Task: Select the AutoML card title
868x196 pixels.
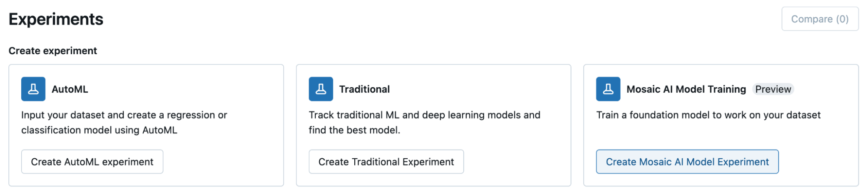Action: click(70, 89)
